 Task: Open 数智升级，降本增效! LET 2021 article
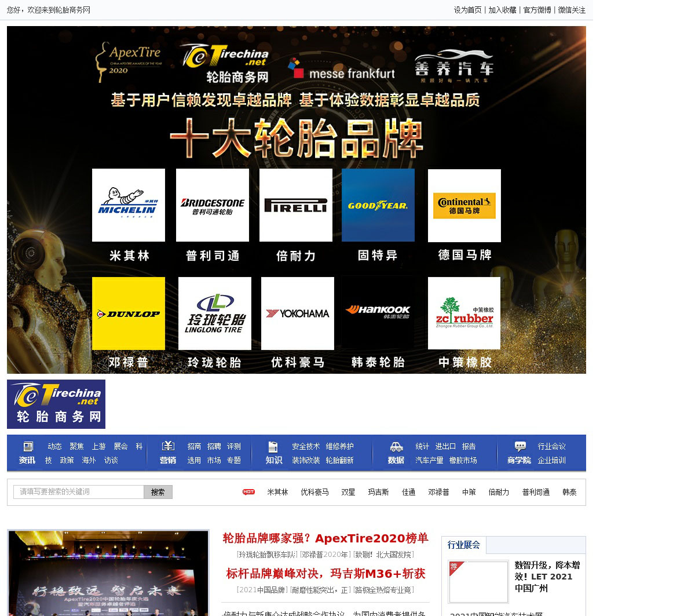click(x=547, y=577)
